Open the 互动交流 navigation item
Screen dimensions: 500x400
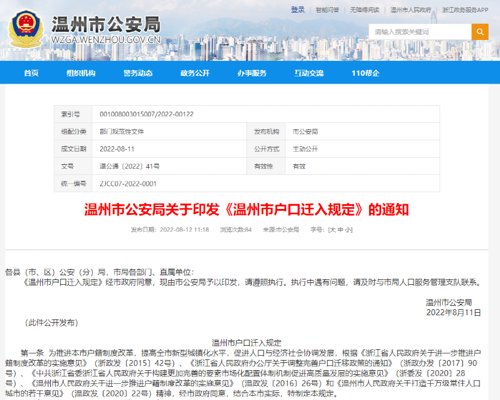309,73
